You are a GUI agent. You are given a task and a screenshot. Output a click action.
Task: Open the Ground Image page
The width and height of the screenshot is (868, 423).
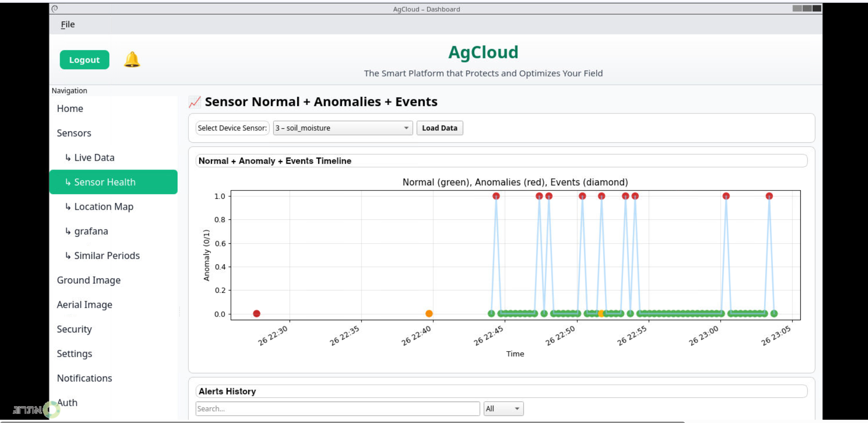[89, 280]
